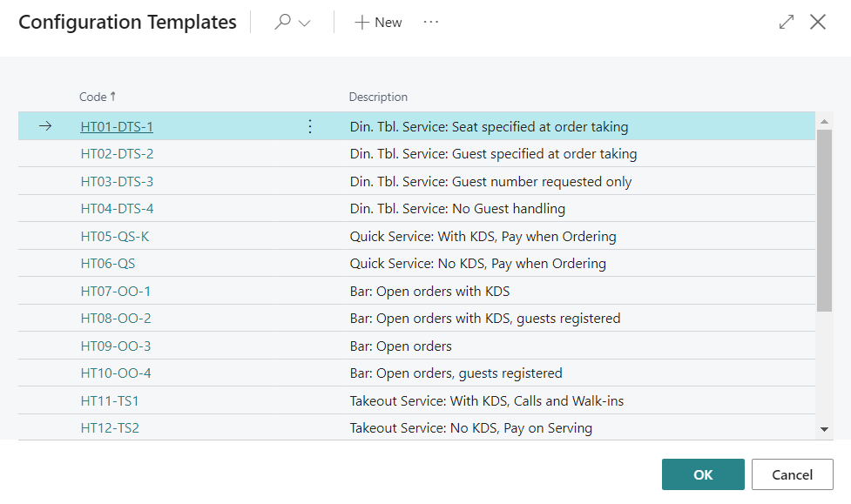Expand the search dropdown chevron
Screen dimensions: 851x504
click(x=304, y=24)
